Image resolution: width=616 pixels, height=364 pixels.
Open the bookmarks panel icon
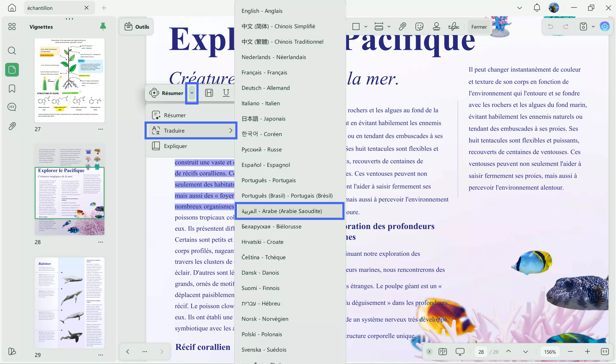[x=12, y=88]
